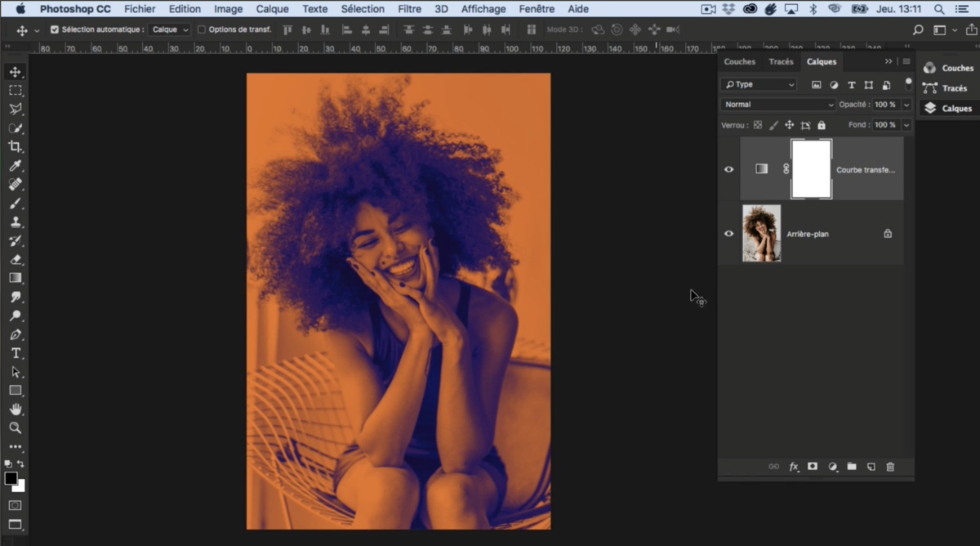The width and height of the screenshot is (980, 546).
Task: Hide the Courbe transfert layer
Action: 728,169
